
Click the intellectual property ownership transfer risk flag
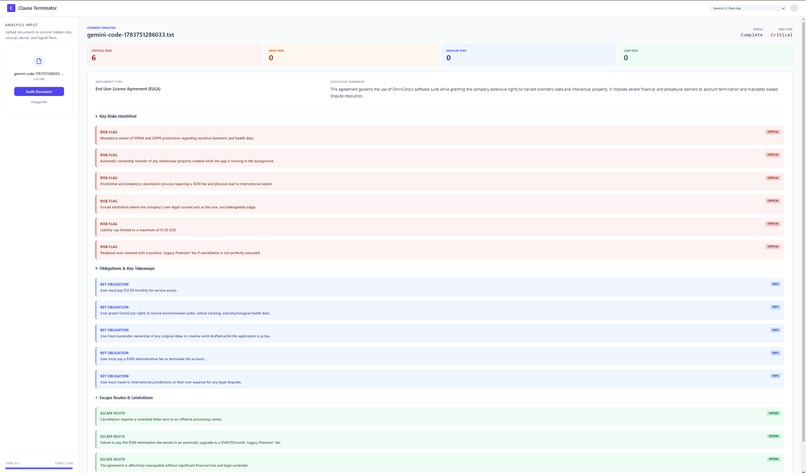tap(439, 158)
